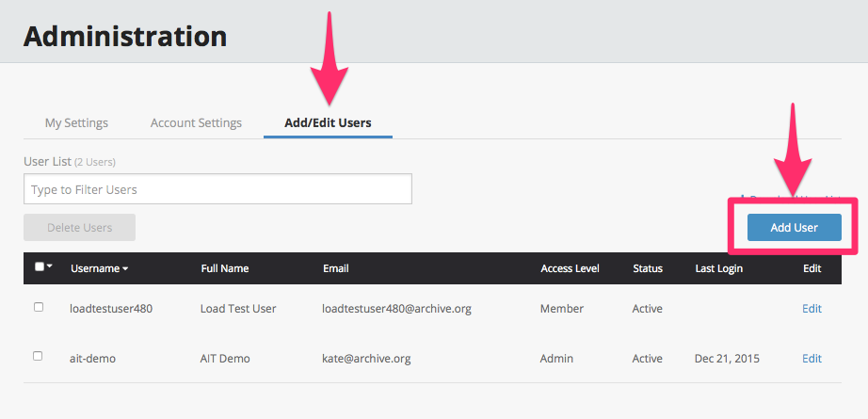Select the Add/Edit Users tab
The image size is (868, 419).
coord(328,122)
